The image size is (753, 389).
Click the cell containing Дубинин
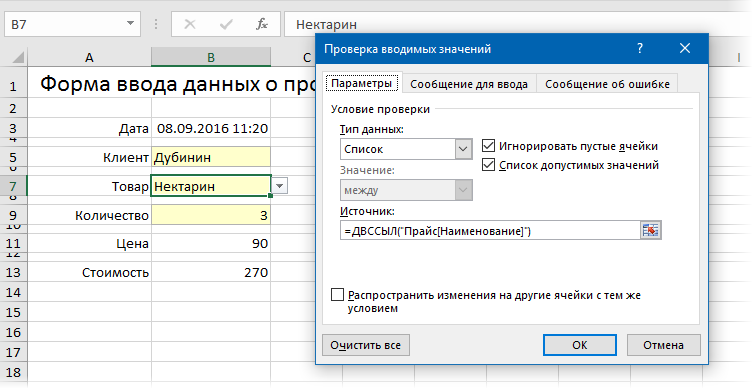[211, 157]
